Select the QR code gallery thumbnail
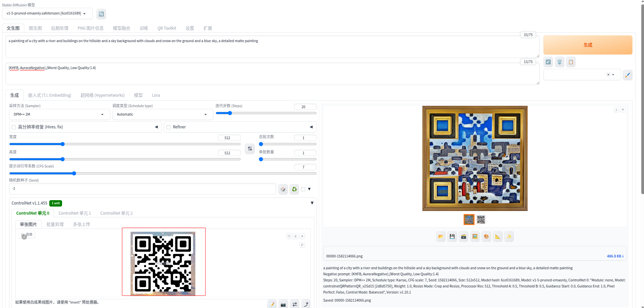The width and height of the screenshot is (644, 308). click(481, 220)
